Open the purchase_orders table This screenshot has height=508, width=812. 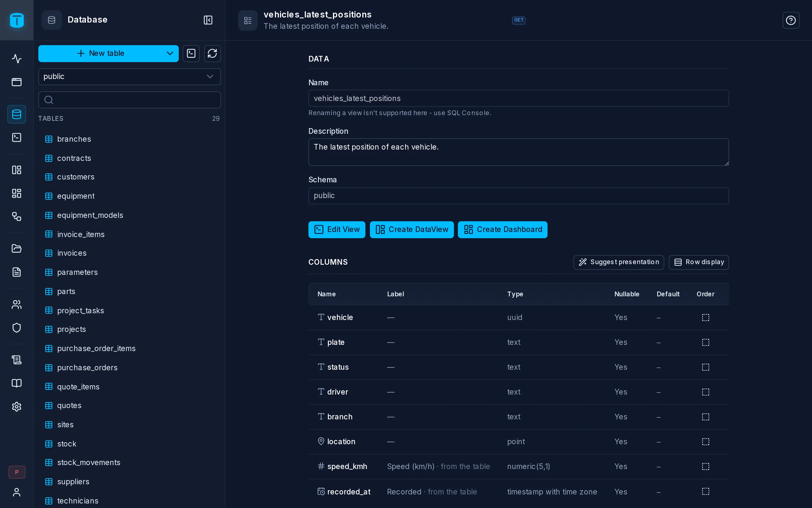tap(129, 367)
